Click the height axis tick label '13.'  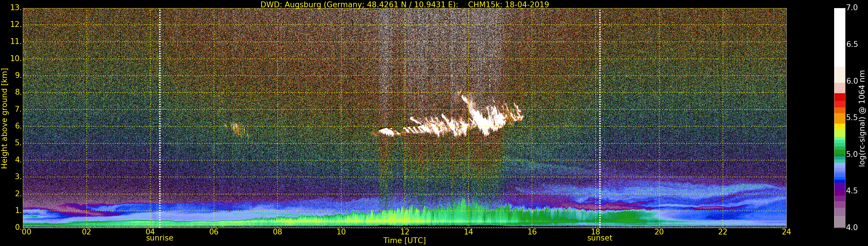coord(16,8)
